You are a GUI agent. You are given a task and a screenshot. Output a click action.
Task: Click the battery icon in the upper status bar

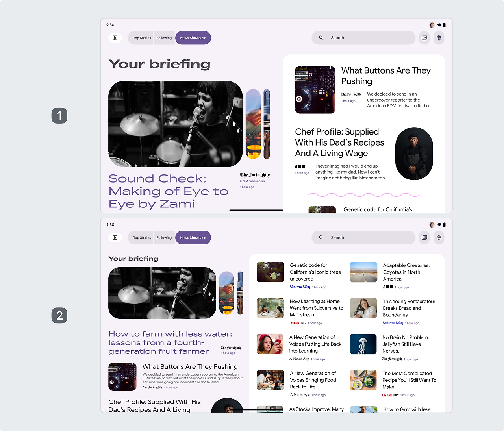[x=444, y=25]
